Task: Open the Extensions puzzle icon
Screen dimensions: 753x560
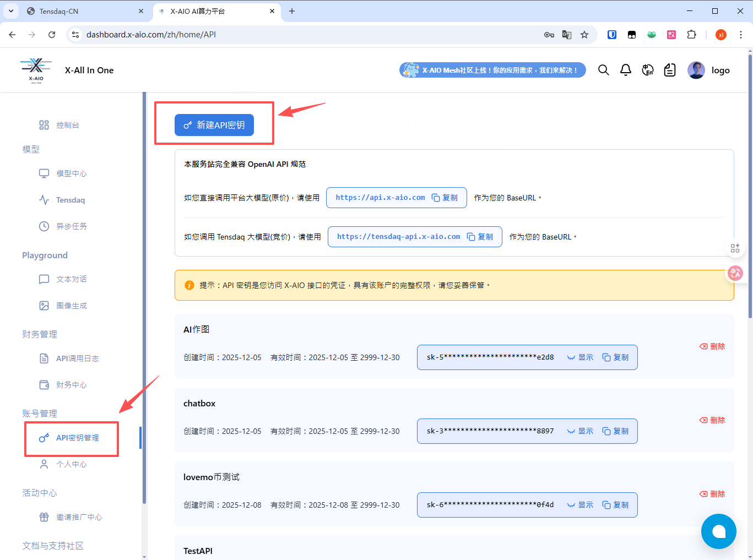Action: (691, 35)
